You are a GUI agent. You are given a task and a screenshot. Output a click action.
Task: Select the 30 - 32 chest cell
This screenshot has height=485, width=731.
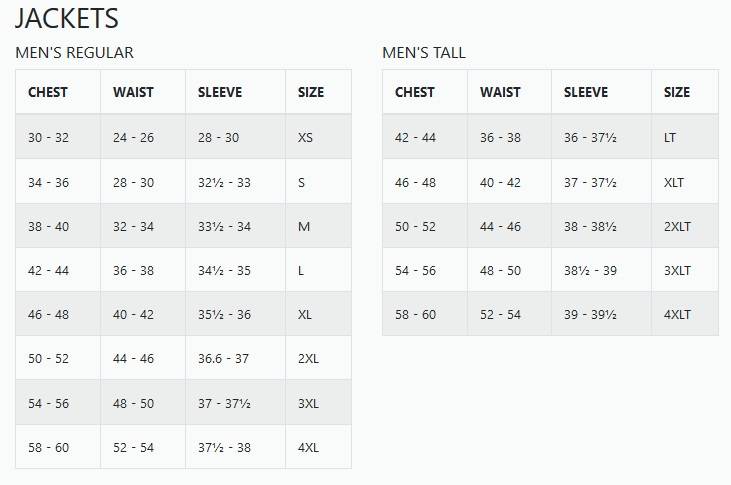pyautogui.click(x=48, y=137)
